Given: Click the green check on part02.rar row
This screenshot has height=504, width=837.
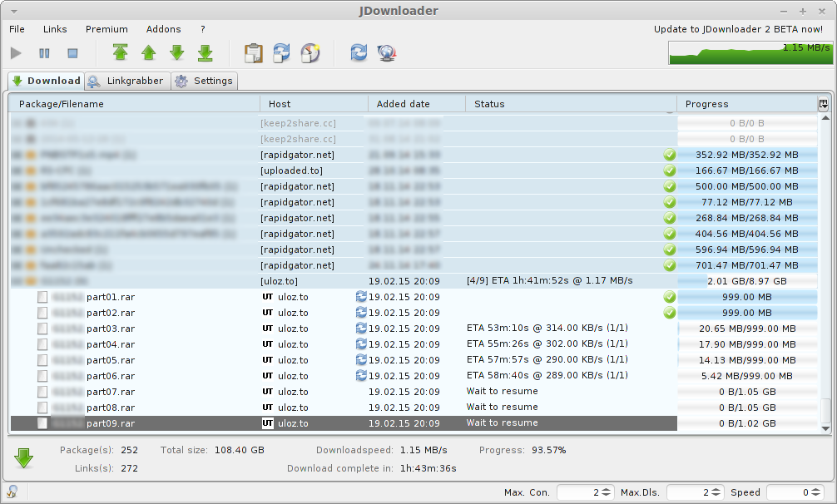Looking at the screenshot, I should pos(670,313).
